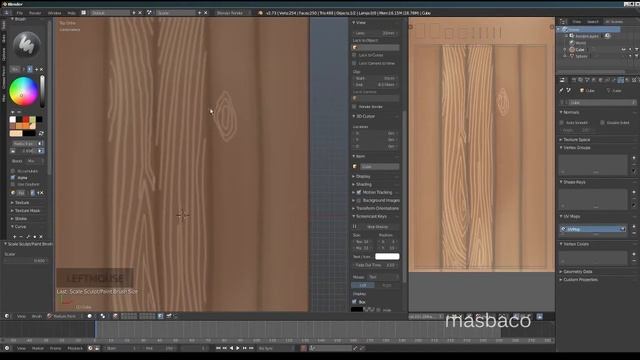Expand the Texture panel
Viewport: 640px width, 360px height.
coord(22,203)
